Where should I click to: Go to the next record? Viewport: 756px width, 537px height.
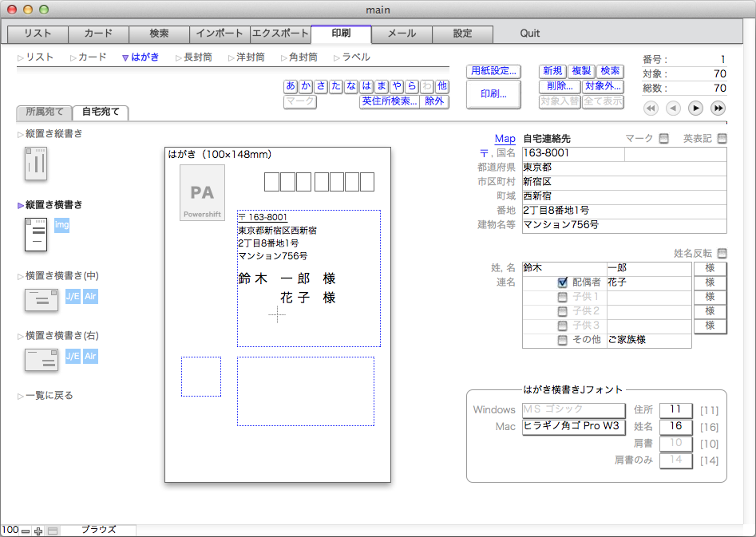[x=695, y=109]
